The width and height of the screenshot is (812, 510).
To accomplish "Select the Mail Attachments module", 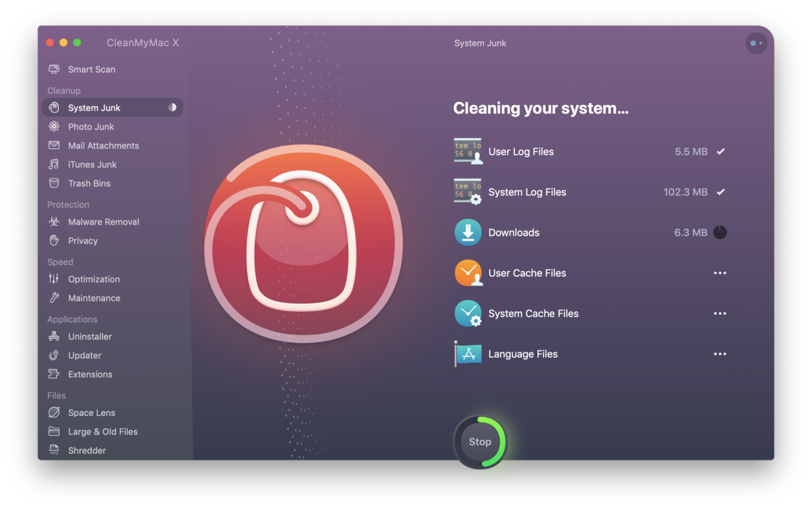I will click(103, 145).
